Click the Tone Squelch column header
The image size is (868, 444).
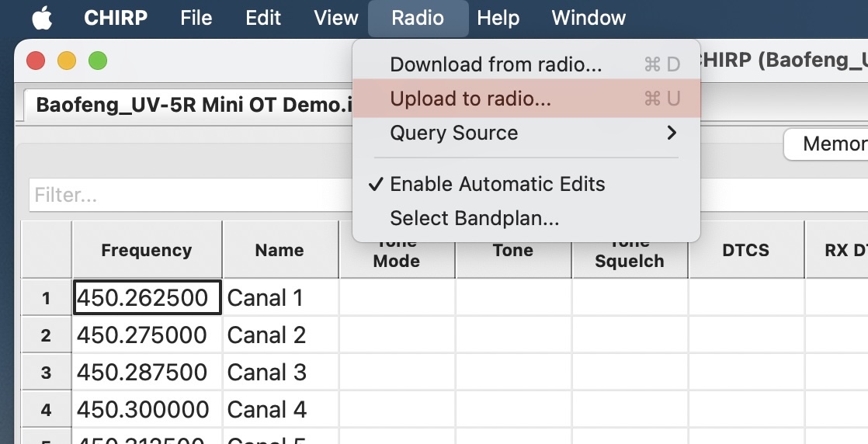(x=630, y=259)
